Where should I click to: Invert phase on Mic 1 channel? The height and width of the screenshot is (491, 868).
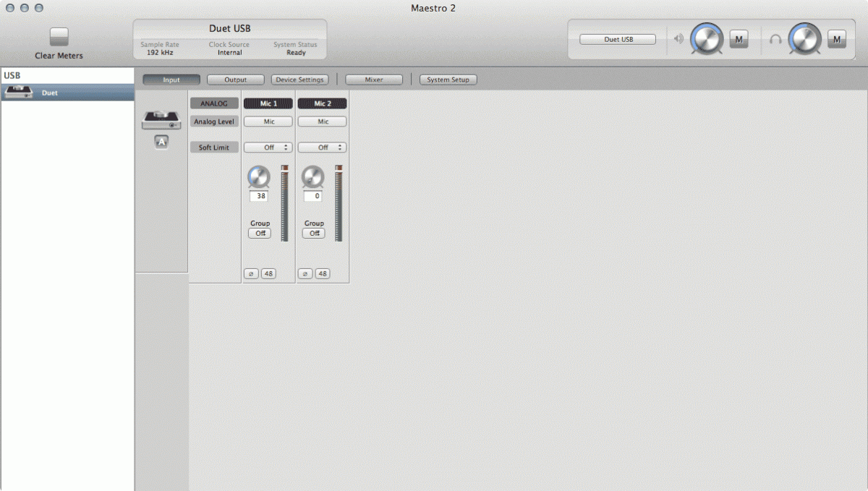pos(251,274)
